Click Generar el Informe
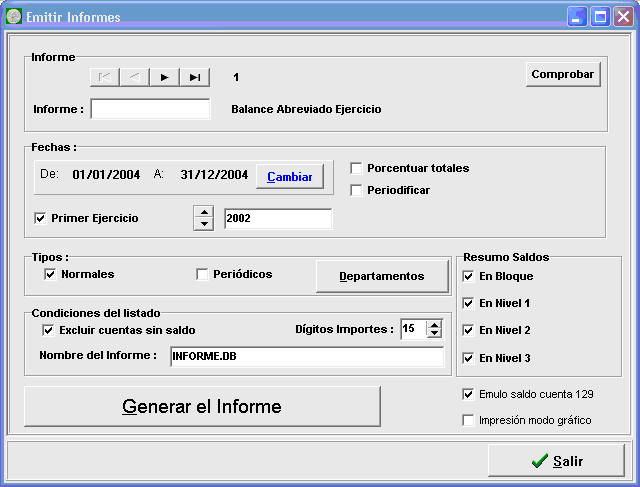This screenshot has height=487, width=640. click(202, 407)
